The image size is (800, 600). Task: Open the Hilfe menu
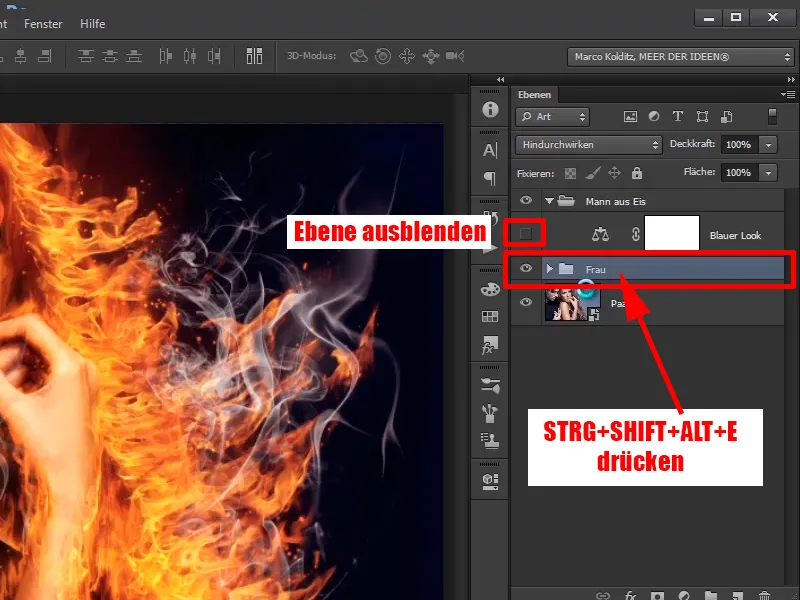92,24
